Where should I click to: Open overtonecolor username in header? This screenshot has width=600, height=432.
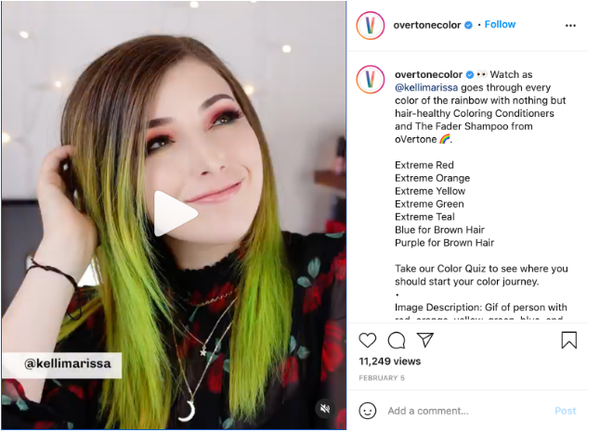point(427,25)
